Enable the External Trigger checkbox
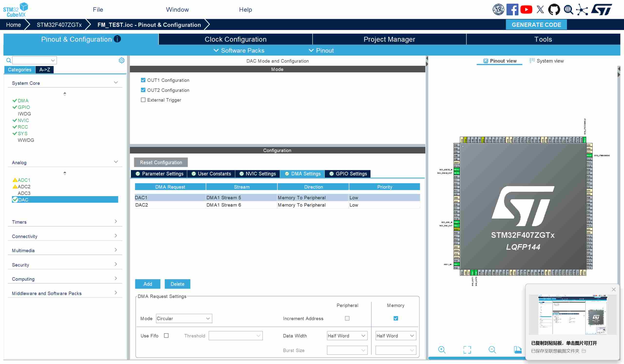The height and width of the screenshot is (364, 624). [143, 100]
